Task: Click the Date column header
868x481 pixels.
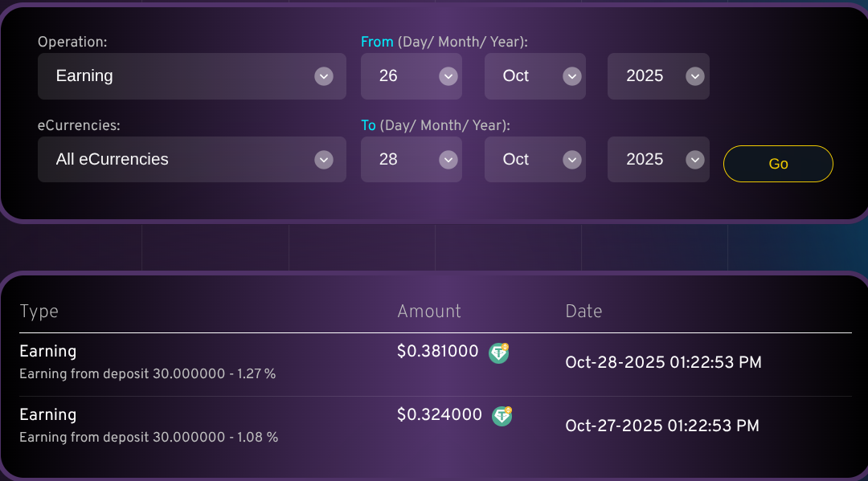Action: [583, 312]
